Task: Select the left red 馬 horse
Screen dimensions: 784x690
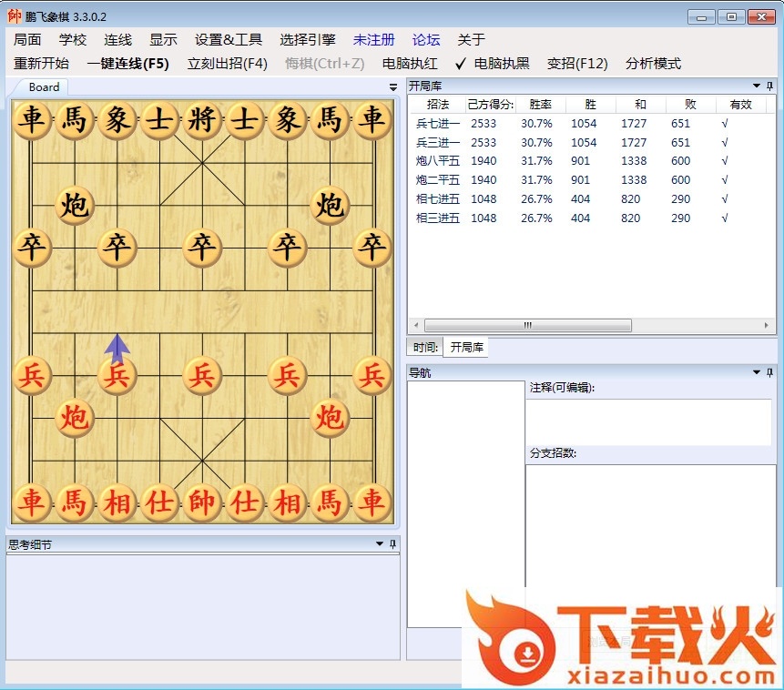Action: 75,502
